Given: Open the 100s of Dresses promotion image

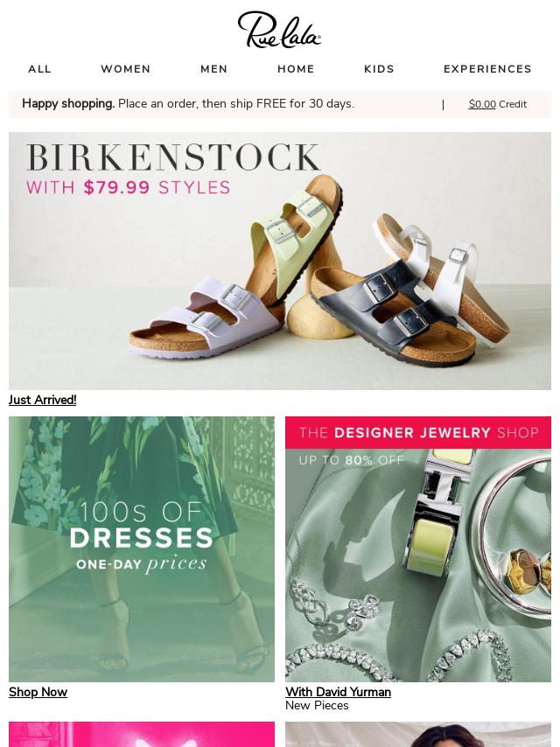Looking at the screenshot, I should click(x=142, y=548).
